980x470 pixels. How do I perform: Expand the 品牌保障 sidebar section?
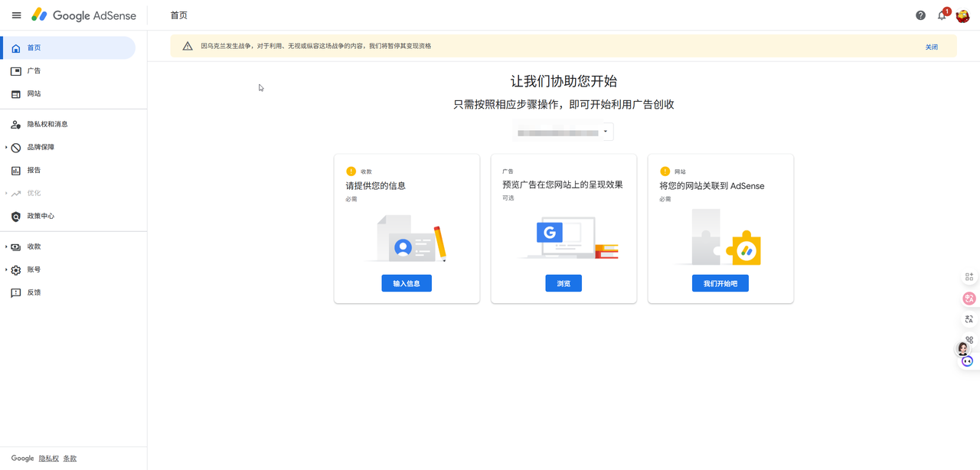coord(6,148)
